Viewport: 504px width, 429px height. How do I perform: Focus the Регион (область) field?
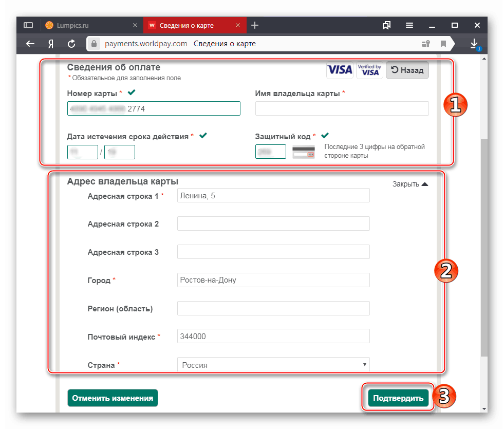click(x=273, y=308)
